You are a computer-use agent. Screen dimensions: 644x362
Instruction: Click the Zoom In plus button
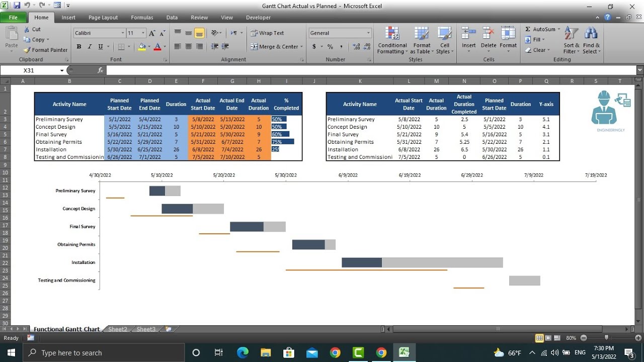[x=638, y=338]
